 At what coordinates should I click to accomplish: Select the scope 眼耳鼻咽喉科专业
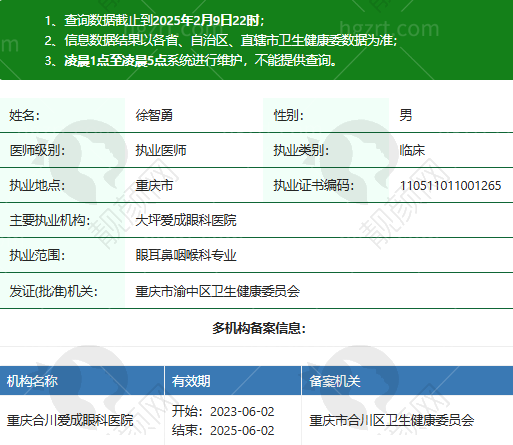click(x=186, y=255)
